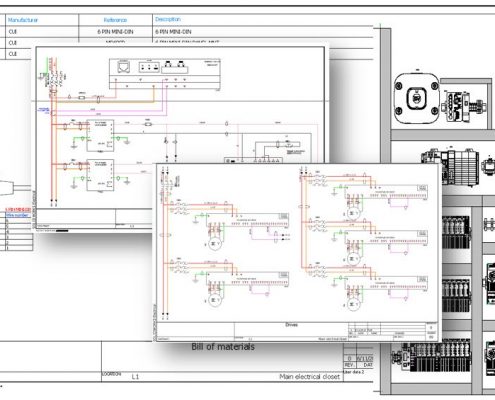Select the top-right motor symbol on Drives sheet
The width and height of the screenshot is (495, 400).
tap(353, 213)
